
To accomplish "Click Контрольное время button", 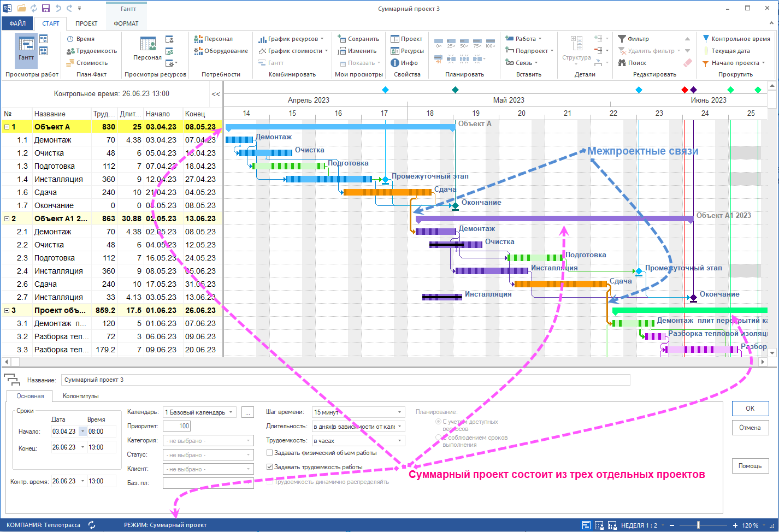I will (x=736, y=39).
